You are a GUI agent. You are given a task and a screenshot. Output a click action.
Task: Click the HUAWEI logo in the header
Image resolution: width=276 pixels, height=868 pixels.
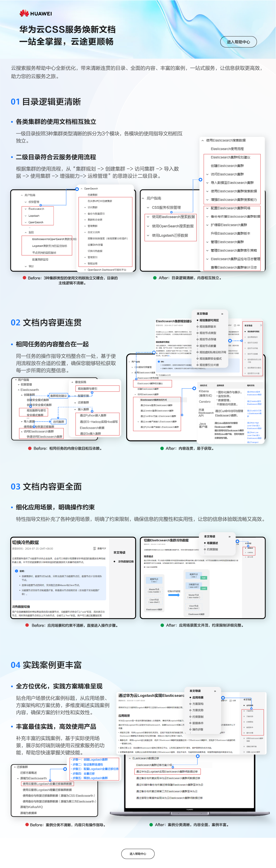35,14
